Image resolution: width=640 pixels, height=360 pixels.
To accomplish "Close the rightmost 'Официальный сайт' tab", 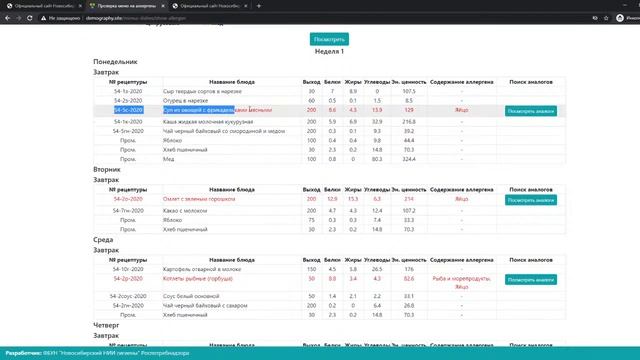I will click(245, 6).
